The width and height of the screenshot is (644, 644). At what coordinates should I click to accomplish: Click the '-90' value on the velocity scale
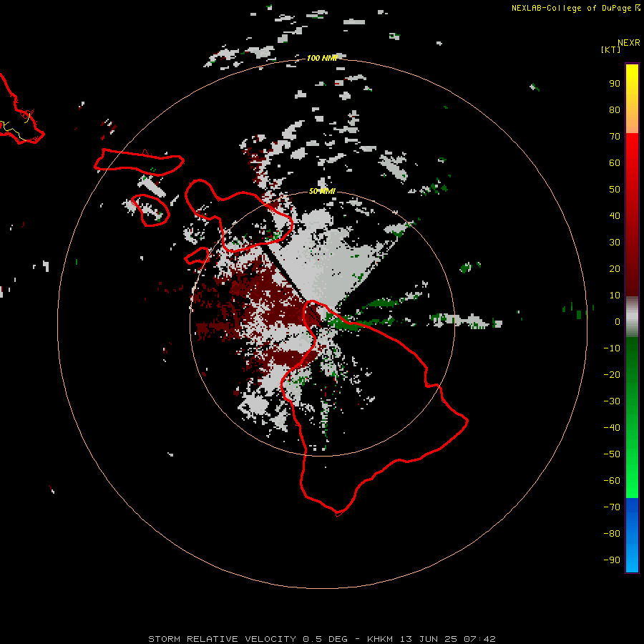coord(612,560)
